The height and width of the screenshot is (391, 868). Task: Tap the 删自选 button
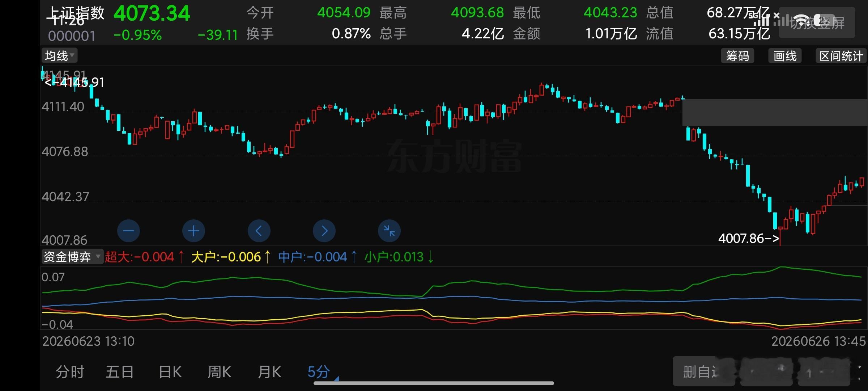click(x=703, y=371)
